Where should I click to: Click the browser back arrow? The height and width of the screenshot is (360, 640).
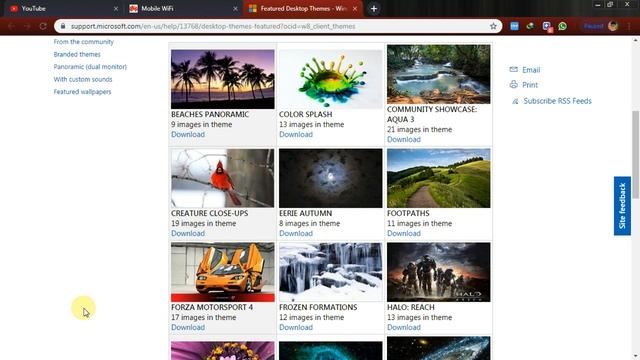coord(11,26)
